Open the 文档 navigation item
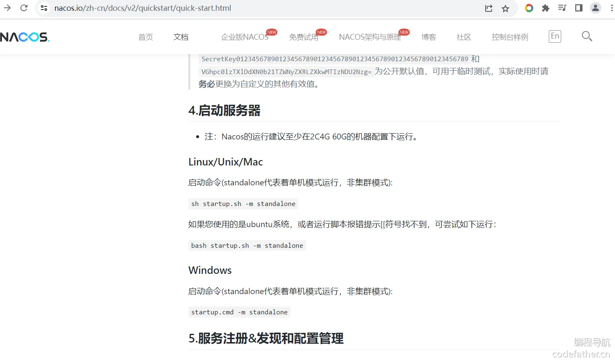The image size is (615, 364). (181, 37)
